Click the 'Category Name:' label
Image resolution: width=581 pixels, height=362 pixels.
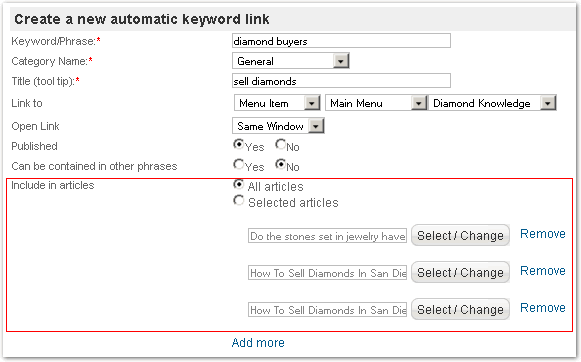50,61
